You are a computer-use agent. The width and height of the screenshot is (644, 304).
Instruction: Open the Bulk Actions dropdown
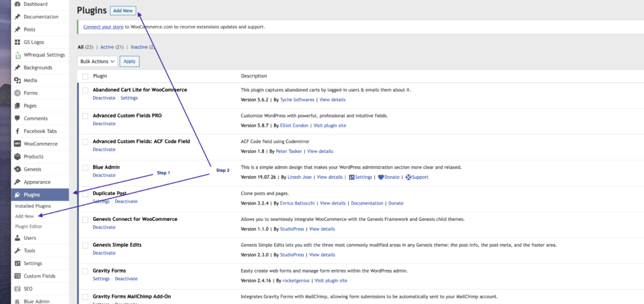97,61
